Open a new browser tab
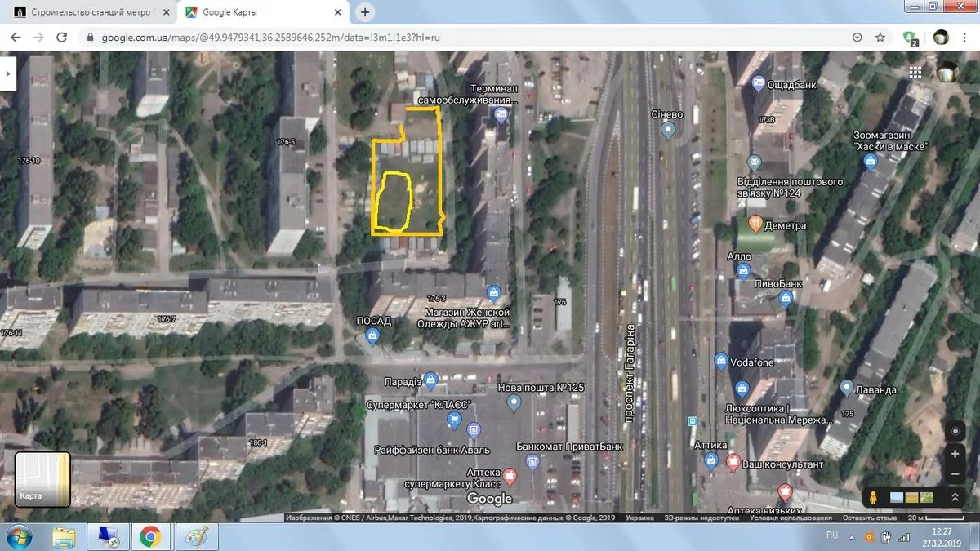 click(x=365, y=12)
